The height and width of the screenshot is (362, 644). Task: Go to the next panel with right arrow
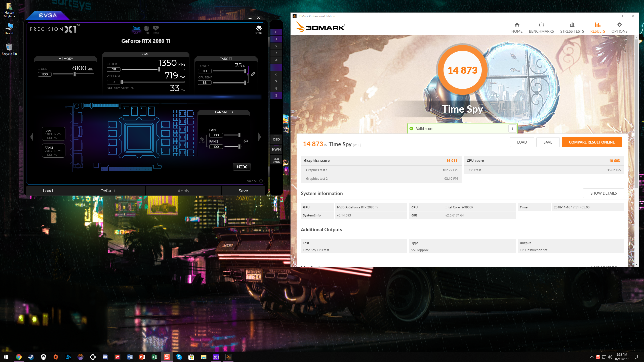260,137
